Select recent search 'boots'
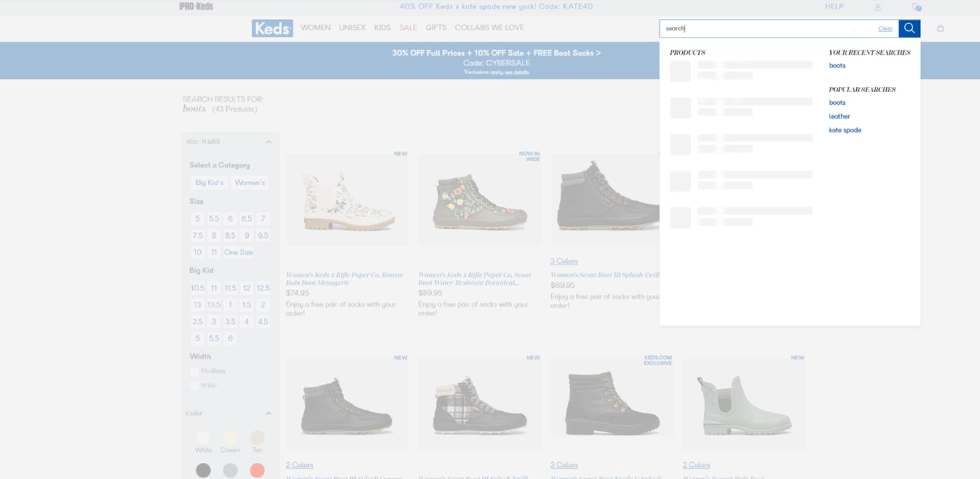The width and height of the screenshot is (980, 479). [x=837, y=66]
